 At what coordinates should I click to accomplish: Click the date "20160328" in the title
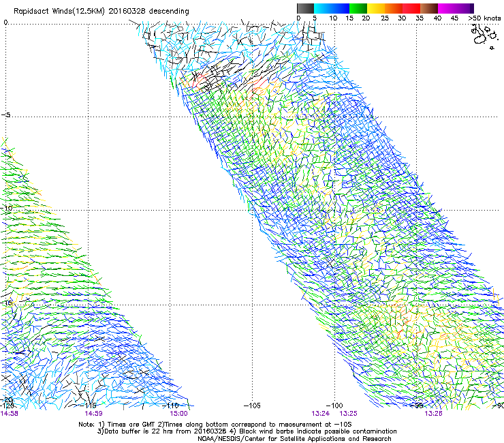tap(127, 11)
